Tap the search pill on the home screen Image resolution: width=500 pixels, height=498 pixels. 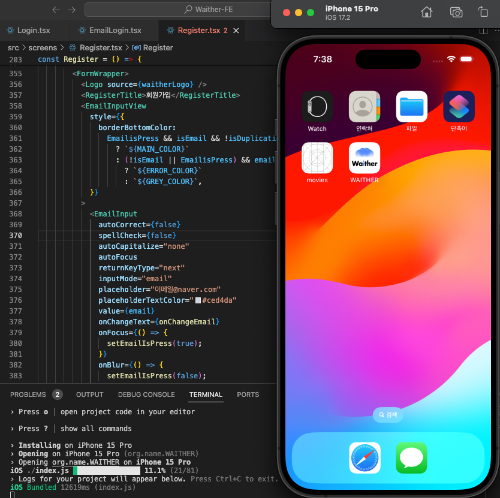[x=388, y=415]
